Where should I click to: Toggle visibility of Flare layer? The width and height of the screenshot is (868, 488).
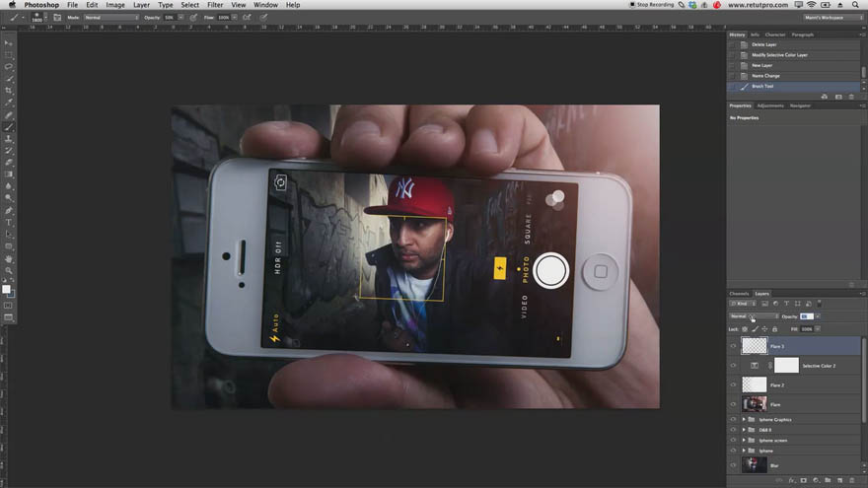(x=733, y=404)
